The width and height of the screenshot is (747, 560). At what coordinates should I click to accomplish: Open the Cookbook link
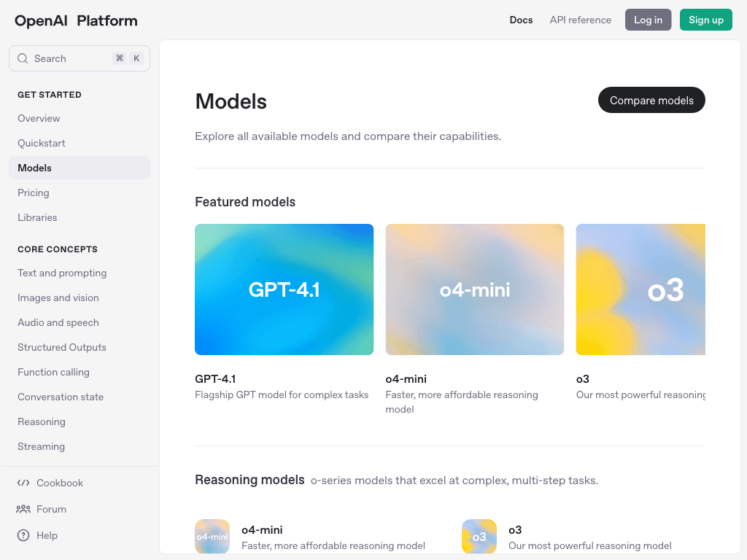(60, 483)
